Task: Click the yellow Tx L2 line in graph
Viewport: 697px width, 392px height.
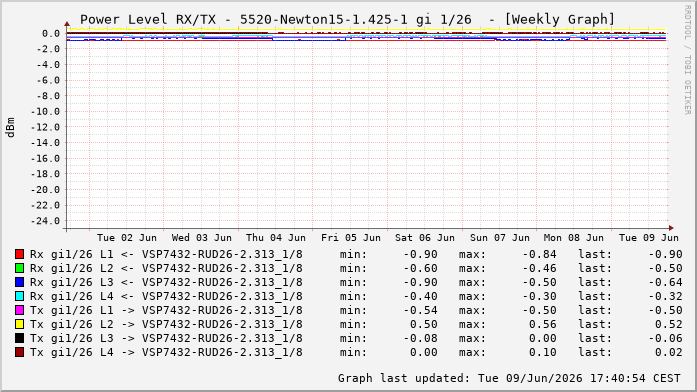Action: [367, 30]
